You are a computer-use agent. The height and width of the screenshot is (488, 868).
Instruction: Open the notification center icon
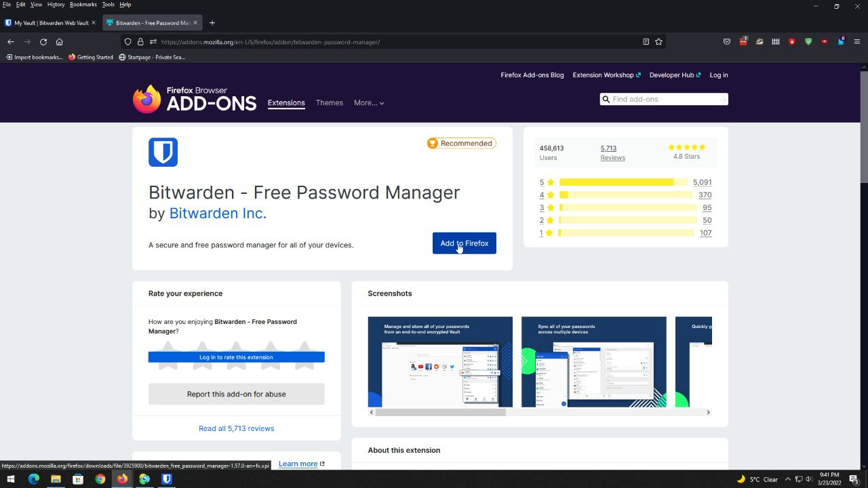point(854,479)
